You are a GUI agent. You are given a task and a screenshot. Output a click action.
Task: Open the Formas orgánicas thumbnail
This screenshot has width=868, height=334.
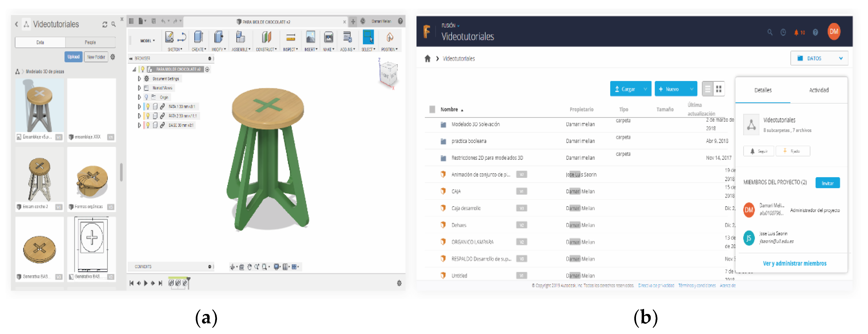click(92, 179)
